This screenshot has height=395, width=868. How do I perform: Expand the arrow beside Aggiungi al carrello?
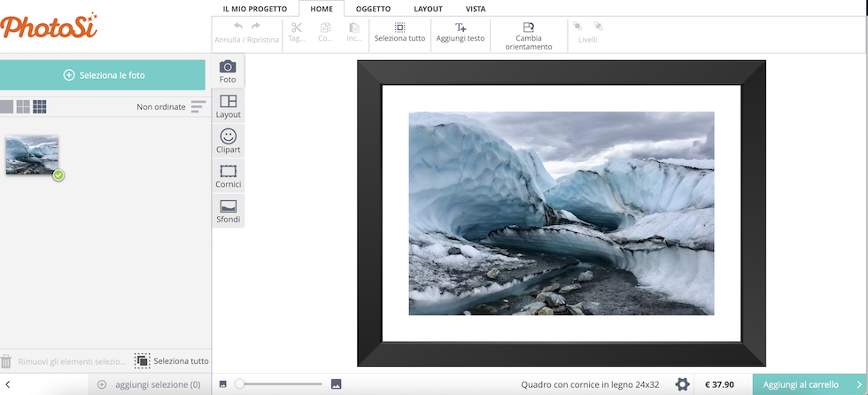(857, 384)
